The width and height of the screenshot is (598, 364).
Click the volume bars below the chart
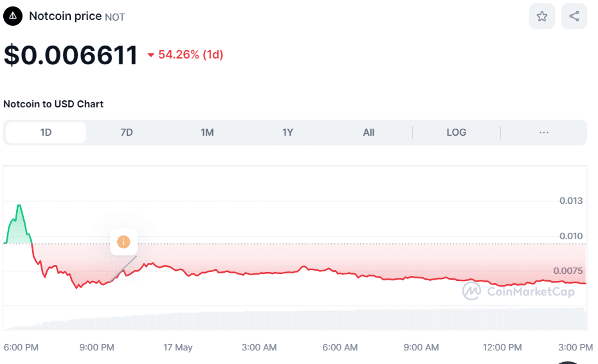(294, 319)
